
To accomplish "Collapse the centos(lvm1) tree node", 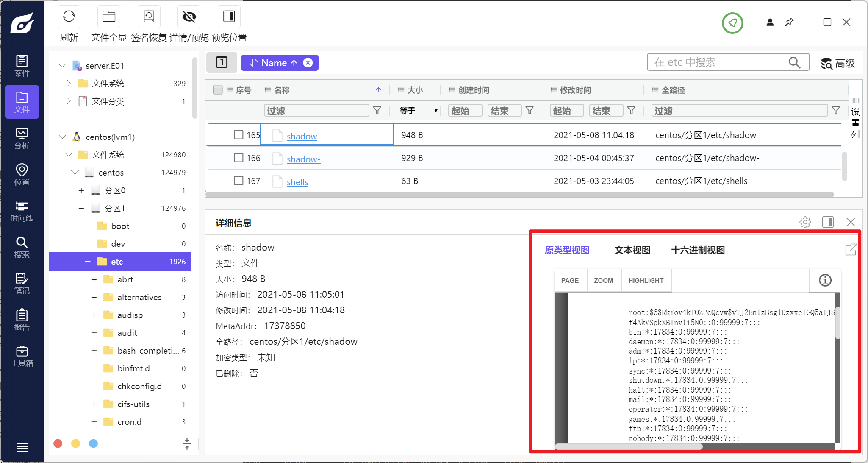I will (62, 137).
